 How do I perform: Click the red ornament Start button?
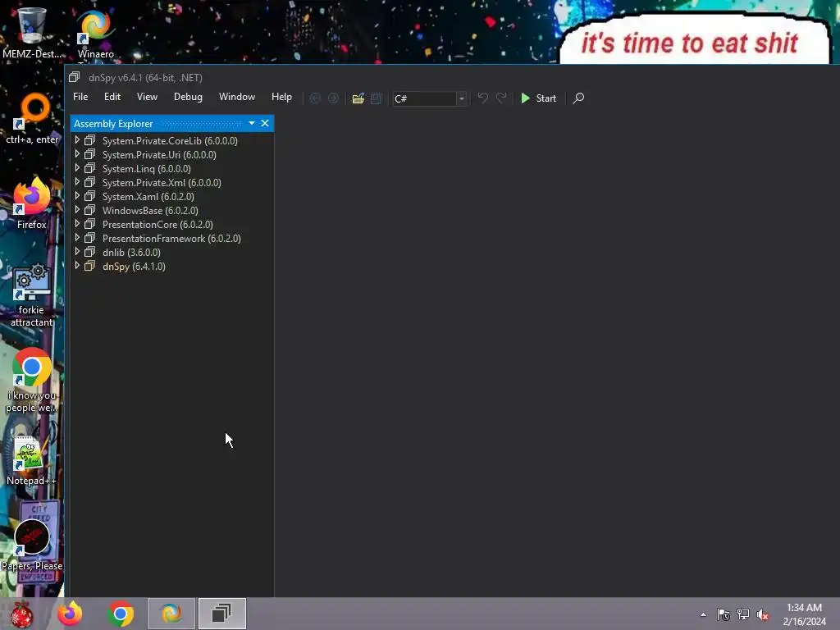tap(22, 614)
